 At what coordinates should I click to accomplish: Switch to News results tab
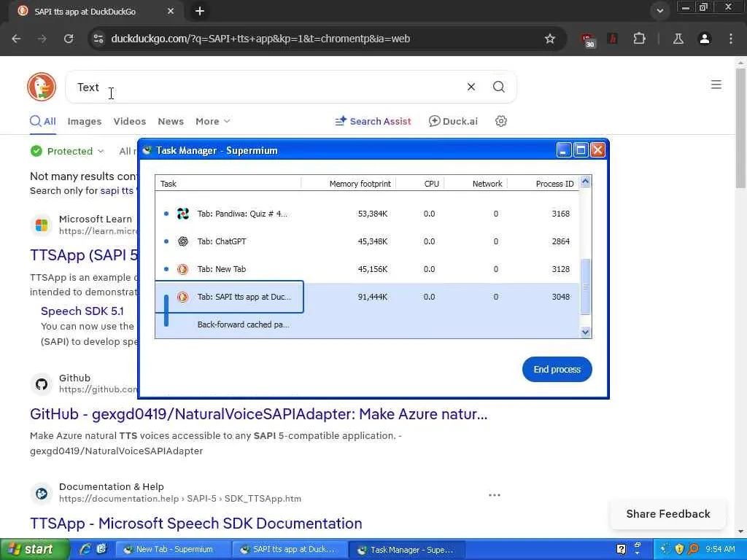(x=171, y=122)
